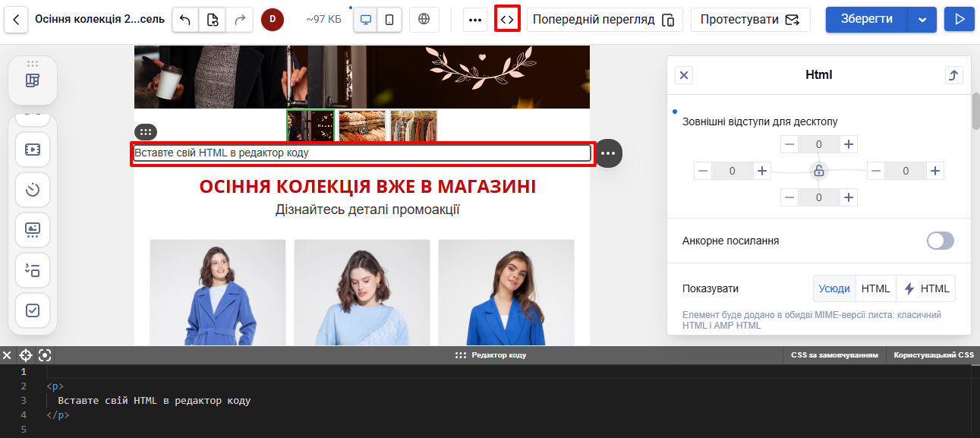Close the Html settings panel

(x=684, y=75)
